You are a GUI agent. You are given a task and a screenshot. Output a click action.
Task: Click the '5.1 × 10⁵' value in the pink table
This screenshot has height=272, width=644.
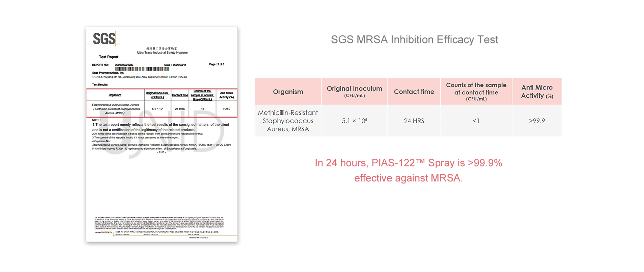354,121
